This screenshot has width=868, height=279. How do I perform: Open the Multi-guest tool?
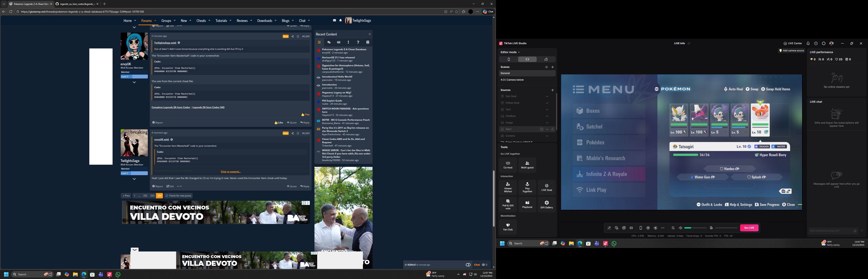(527, 165)
